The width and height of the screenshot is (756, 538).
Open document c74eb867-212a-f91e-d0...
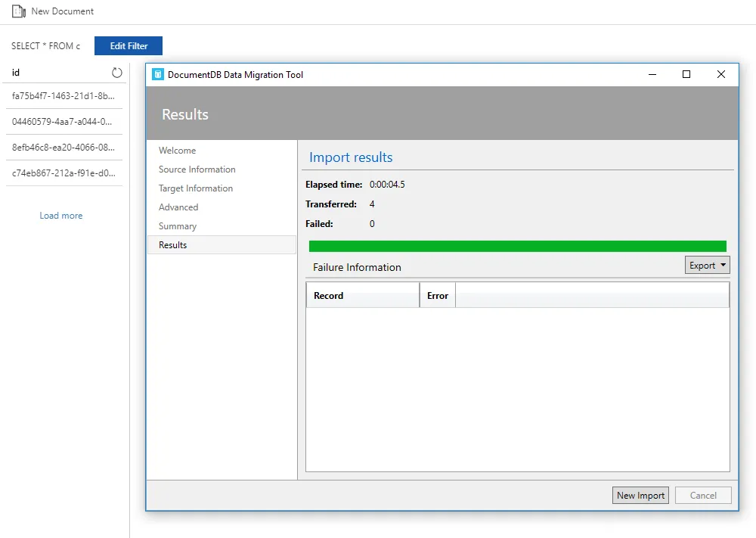(x=64, y=173)
